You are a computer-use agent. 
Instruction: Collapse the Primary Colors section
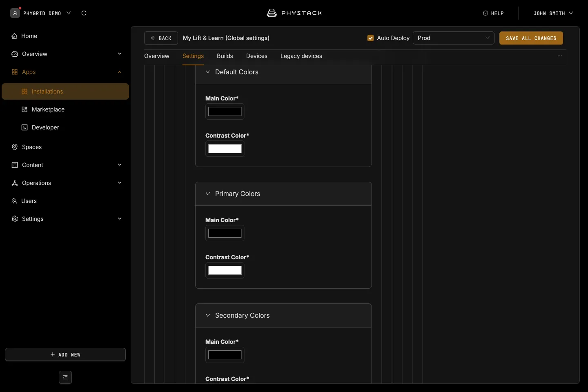tap(208, 194)
